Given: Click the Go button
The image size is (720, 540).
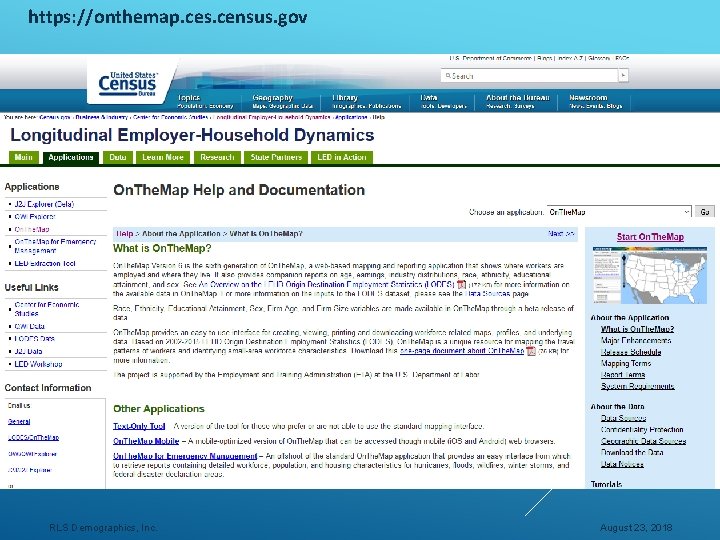Looking at the screenshot, I should (705, 212).
